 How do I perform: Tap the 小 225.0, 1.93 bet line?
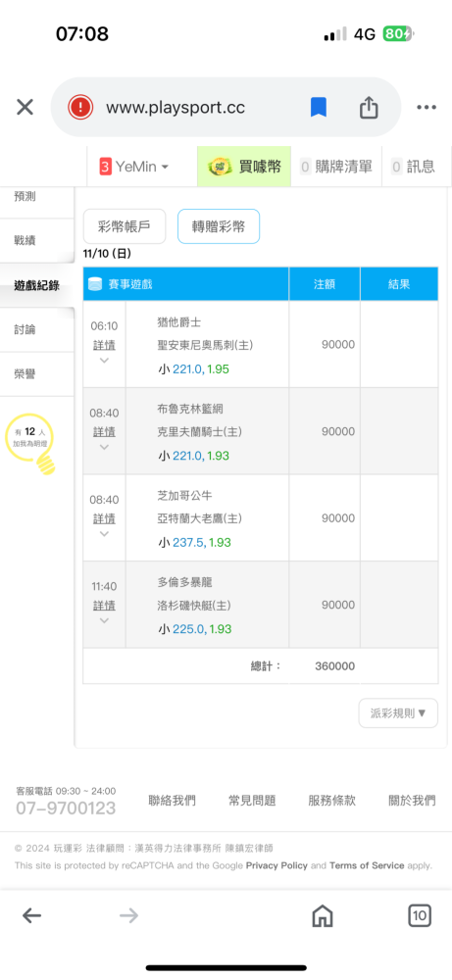pyautogui.click(x=194, y=629)
